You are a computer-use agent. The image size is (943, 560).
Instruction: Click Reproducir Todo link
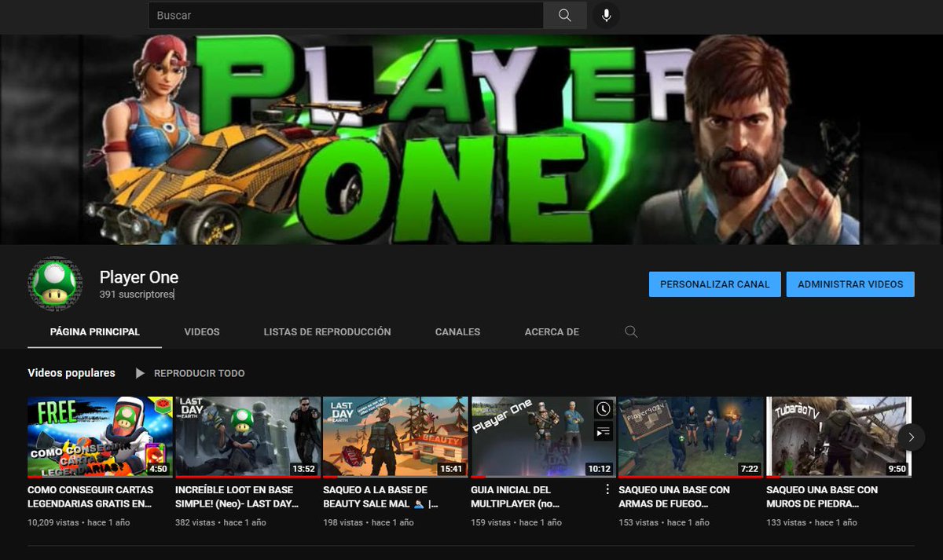click(200, 373)
